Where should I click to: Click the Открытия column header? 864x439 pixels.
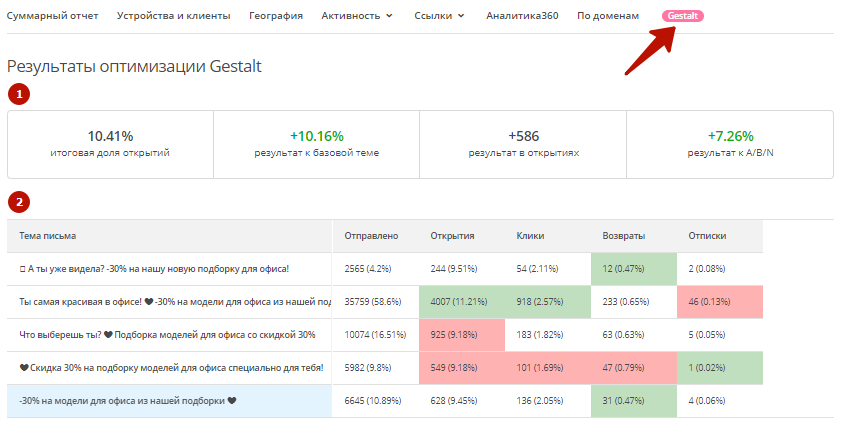pos(452,236)
